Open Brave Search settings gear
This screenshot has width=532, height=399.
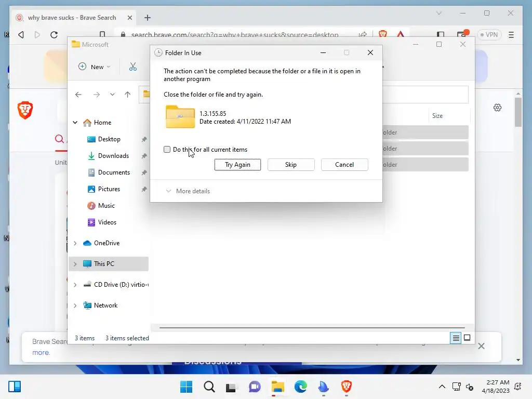tap(497, 108)
